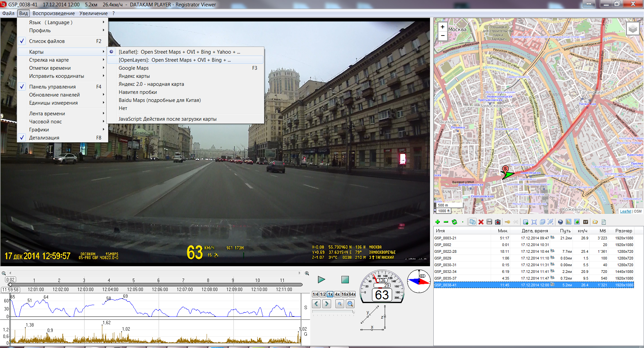644x348 pixels.
Task: Select OpenLayers Open Street Maps option
Action: point(185,60)
